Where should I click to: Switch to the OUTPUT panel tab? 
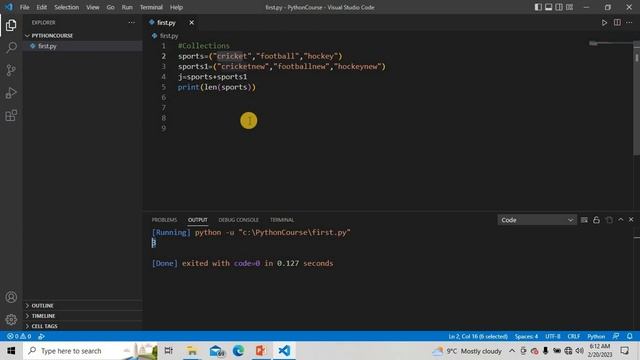pyautogui.click(x=198, y=220)
